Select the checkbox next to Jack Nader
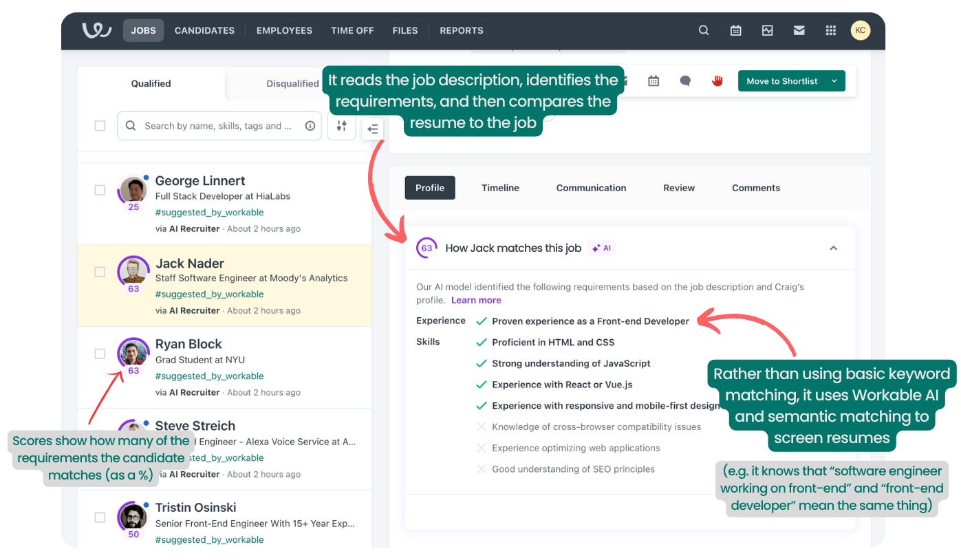The image size is (961, 560). 100,271
